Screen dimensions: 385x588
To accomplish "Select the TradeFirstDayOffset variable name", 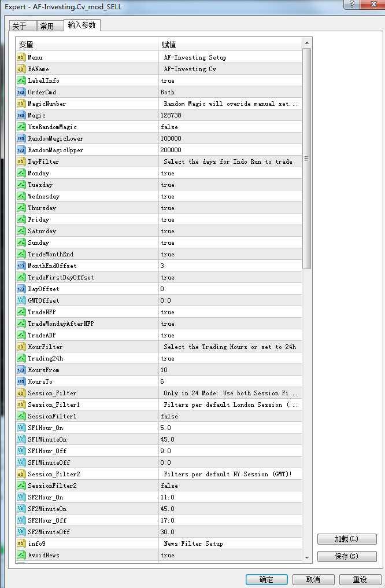I will (x=61, y=277).
